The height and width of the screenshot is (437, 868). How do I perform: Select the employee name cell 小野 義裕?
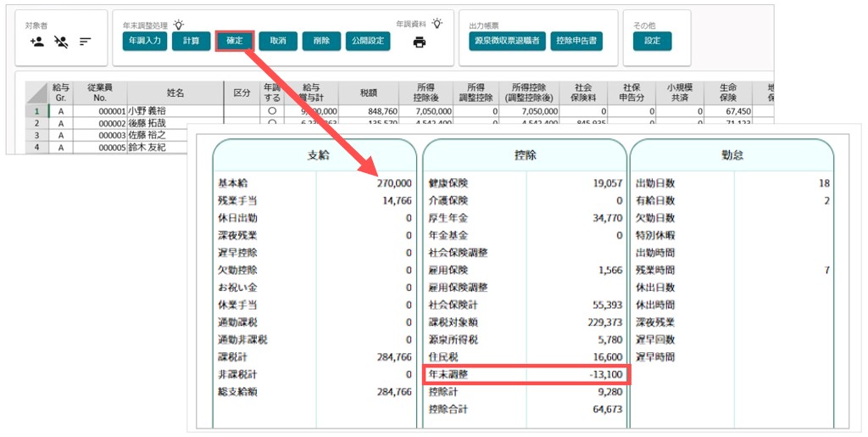[175, 111]
